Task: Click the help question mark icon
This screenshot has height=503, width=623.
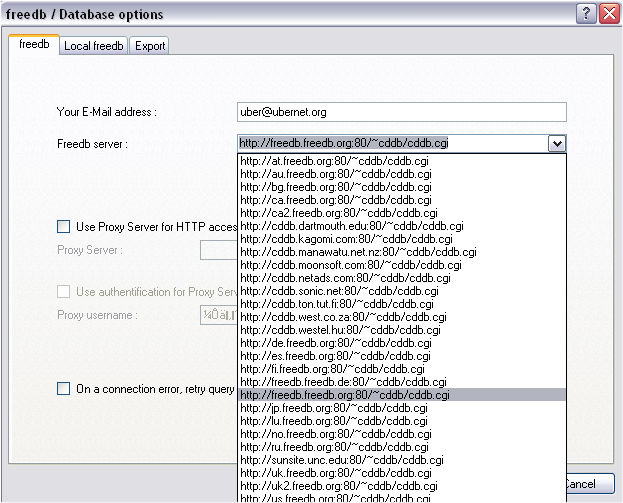Action: click(x=587, y=14)
